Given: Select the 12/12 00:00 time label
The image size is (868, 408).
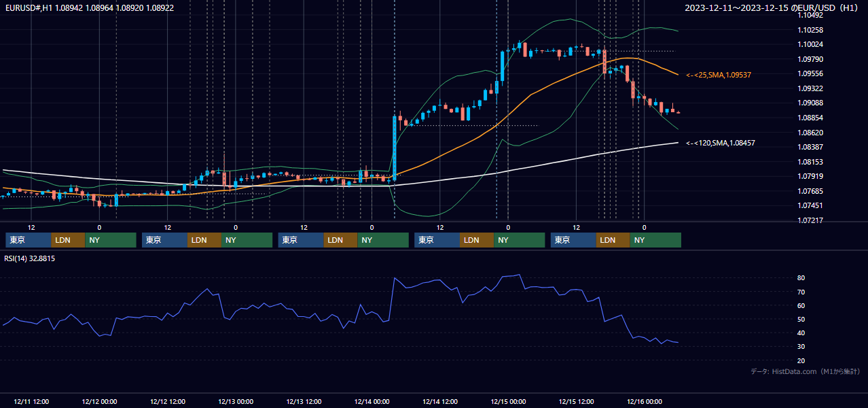Looking at the screenshot, I should (99, 401).
